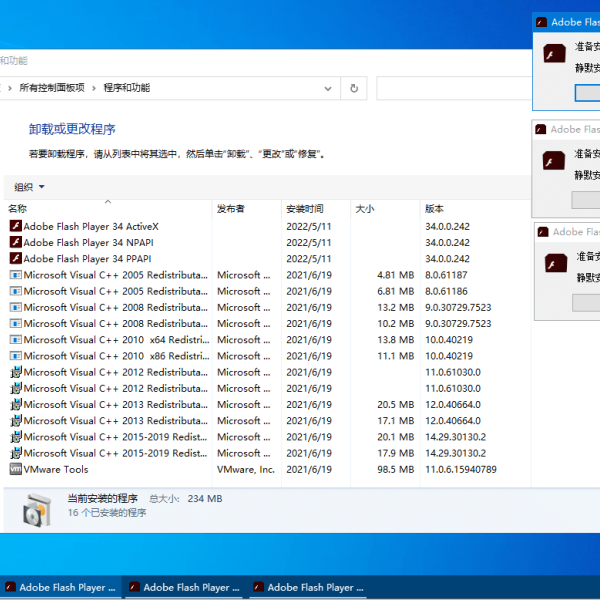Click Flash icon in the bottom Adobe Flash dialog
Screen dimensions: 600x600
(x=556, y=263)
